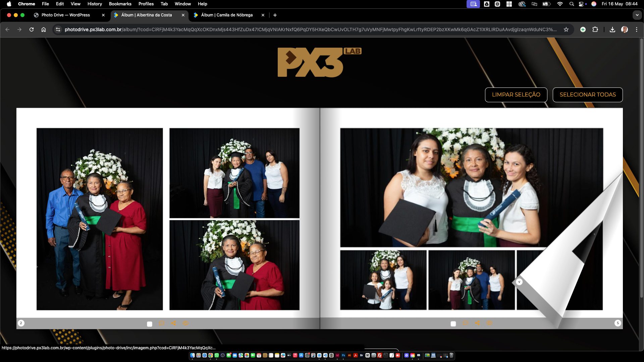Open comment icon on right page

click(x=465, y=323)
